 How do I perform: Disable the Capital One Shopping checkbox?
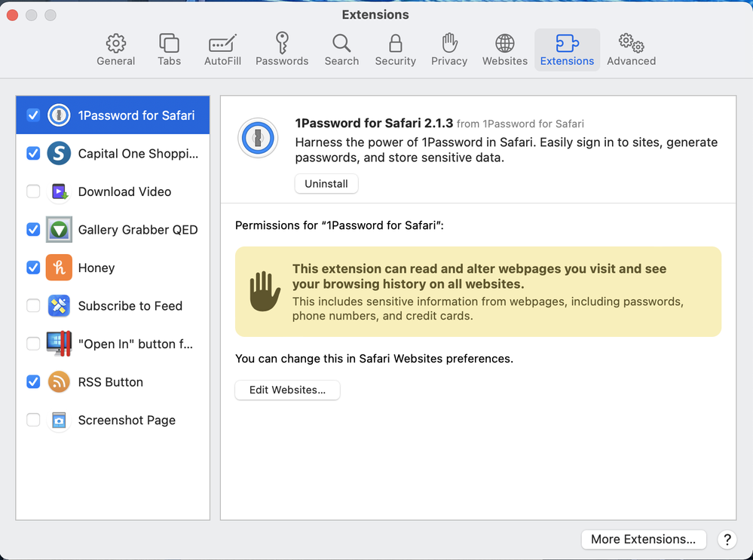33,153
